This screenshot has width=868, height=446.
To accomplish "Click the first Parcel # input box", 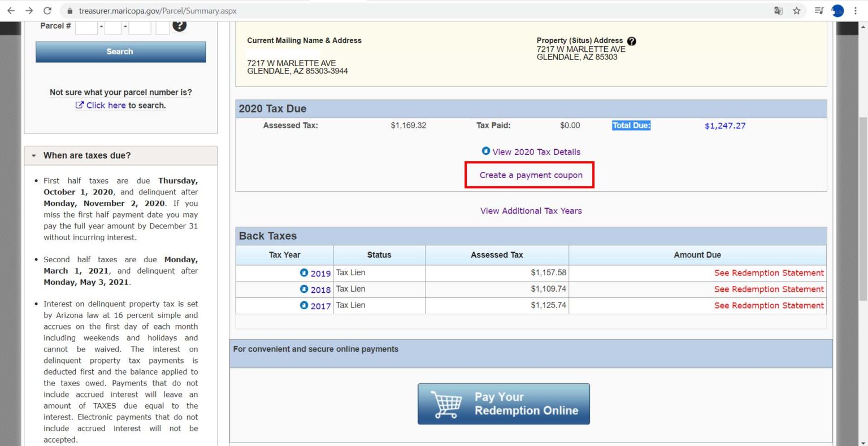I will coord(86,26).
